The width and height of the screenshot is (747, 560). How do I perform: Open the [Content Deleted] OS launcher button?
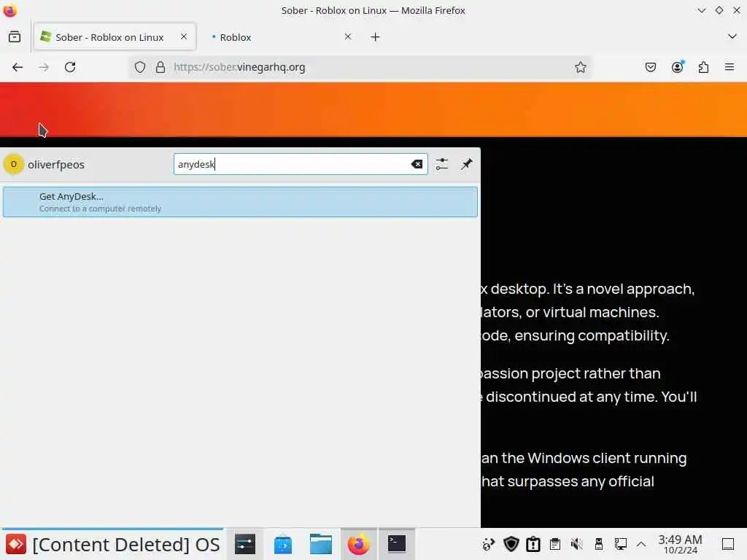click(x=112, y=544)
